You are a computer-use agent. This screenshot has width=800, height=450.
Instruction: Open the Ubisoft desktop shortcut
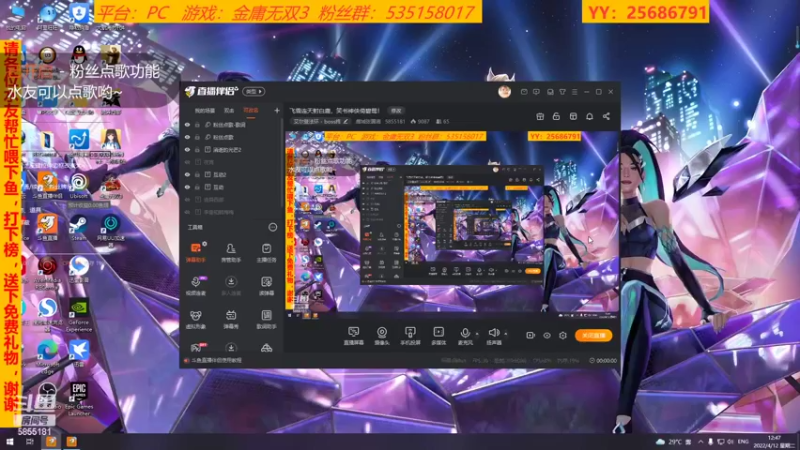pyautogui.click(x=79, y=186)
